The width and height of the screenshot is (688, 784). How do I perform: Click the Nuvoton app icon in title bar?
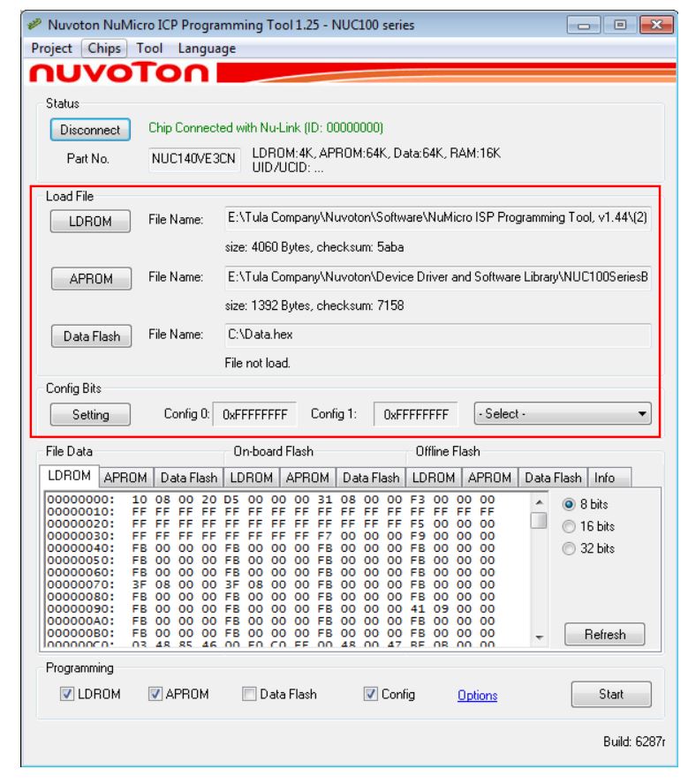coord(34,24)
